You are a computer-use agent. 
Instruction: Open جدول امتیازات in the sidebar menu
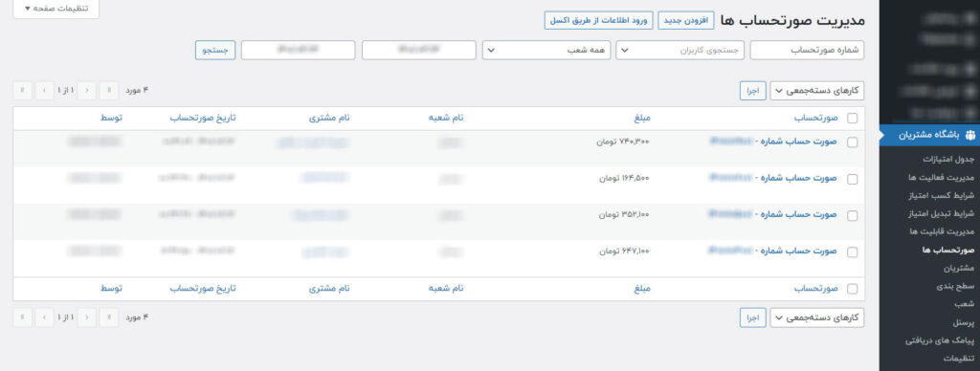coord(948,160)
